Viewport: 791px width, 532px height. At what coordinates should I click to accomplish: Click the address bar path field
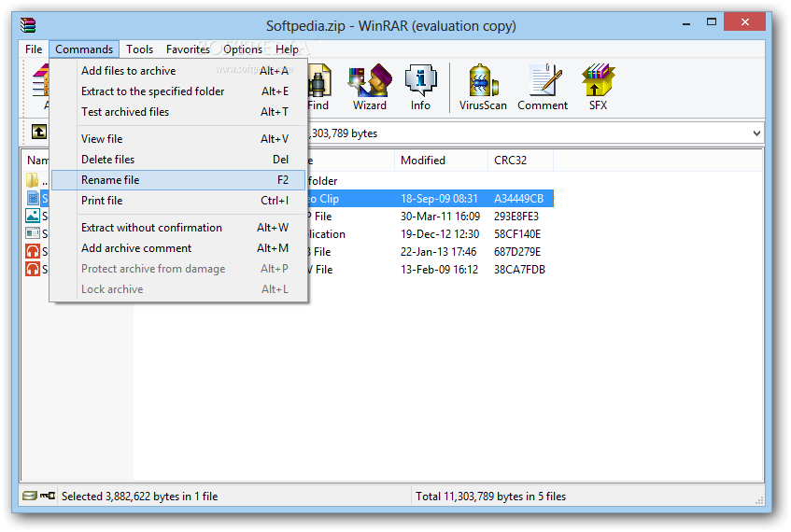tap(527, 133)
